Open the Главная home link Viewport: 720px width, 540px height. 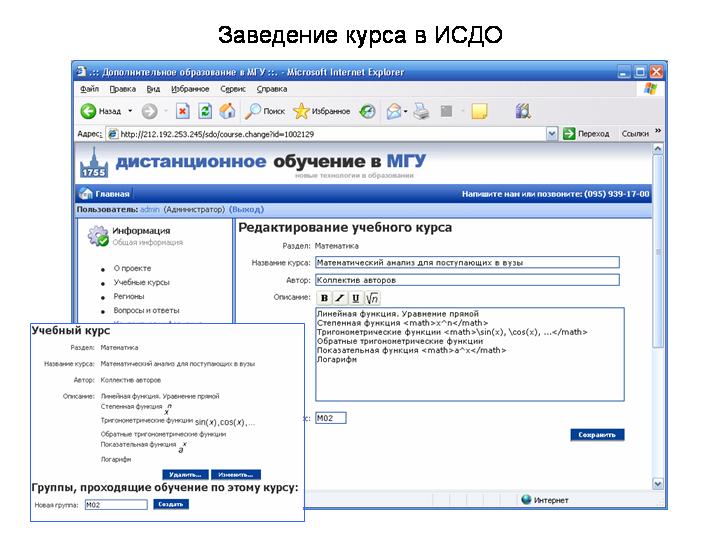pos(104,194)
